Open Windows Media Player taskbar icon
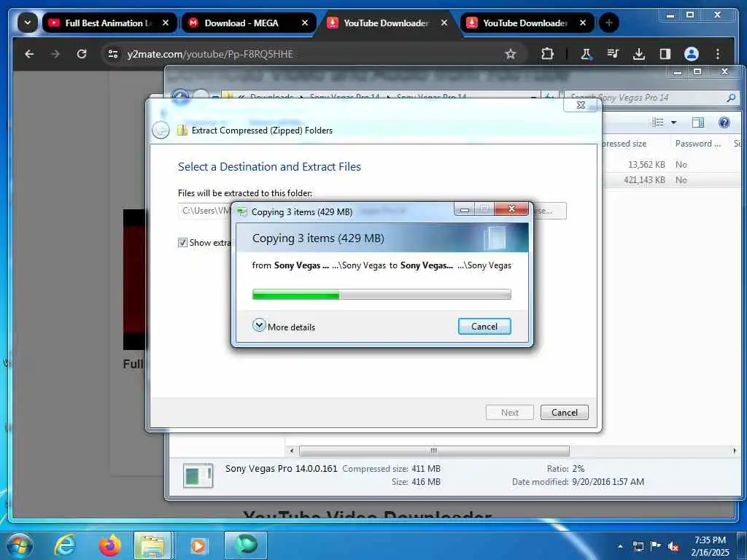Screen dimensions: 747x560 (198, 545)
